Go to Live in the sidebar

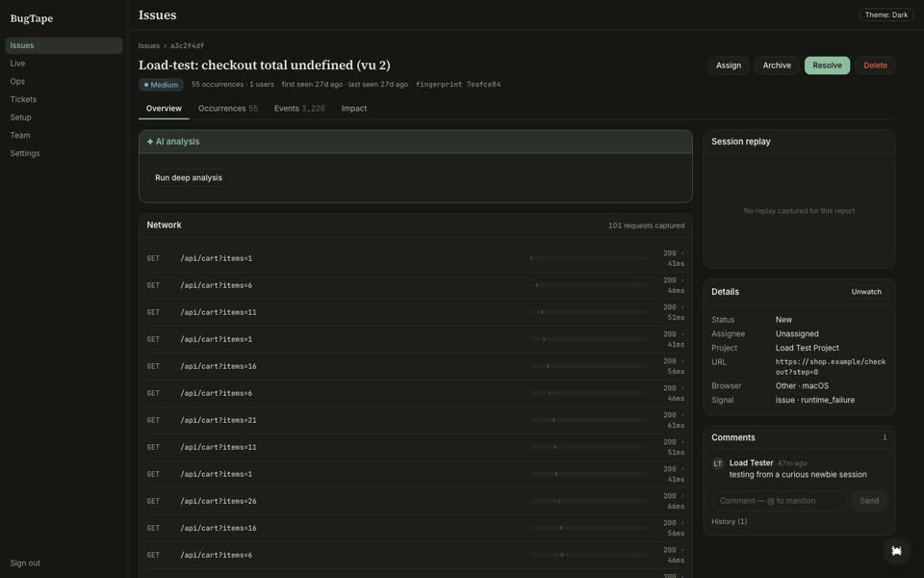[64, 64]
